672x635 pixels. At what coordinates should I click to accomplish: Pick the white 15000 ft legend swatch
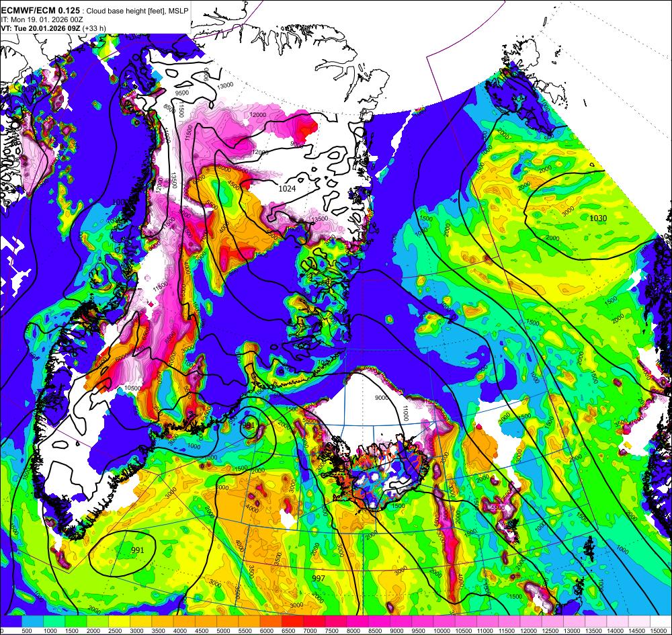661,621
